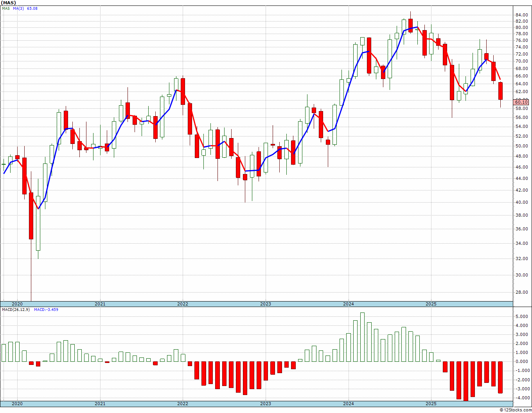Select 2025 on the price chart time axis
This screenshot has width=532, height=413.
tap(431, 304)
